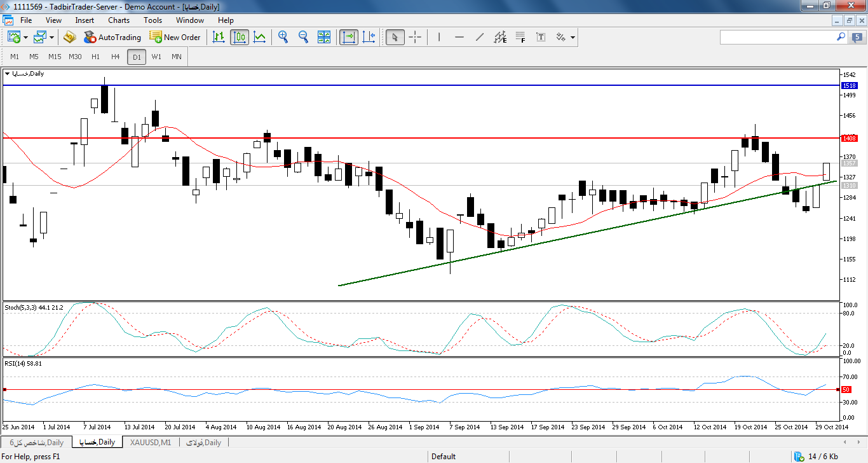Click the red 1408 price level label
The width and height of the screenshot is (868, 463).
click(849, 138)
